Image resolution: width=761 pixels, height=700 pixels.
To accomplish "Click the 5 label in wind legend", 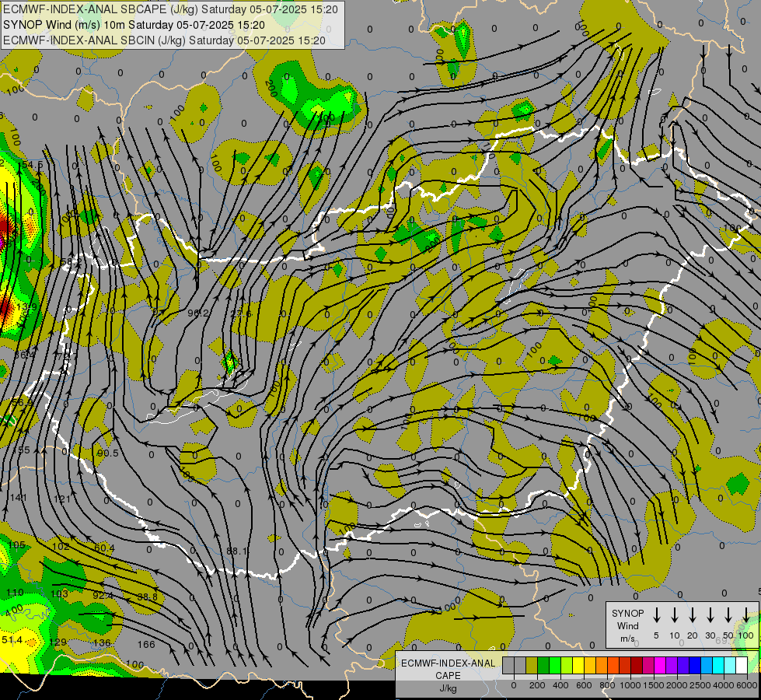I will (x=656, y=635).
